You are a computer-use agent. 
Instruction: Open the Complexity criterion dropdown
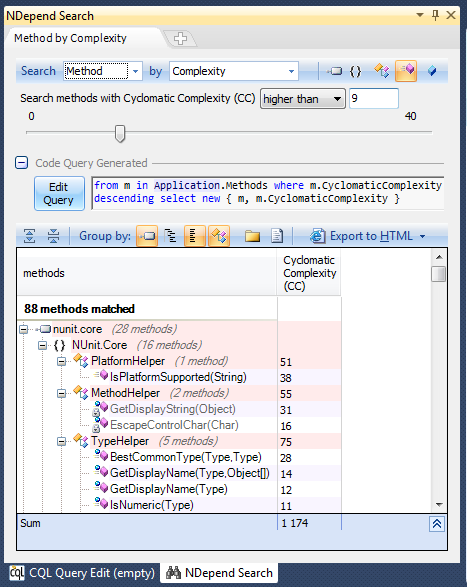[291, 71]
